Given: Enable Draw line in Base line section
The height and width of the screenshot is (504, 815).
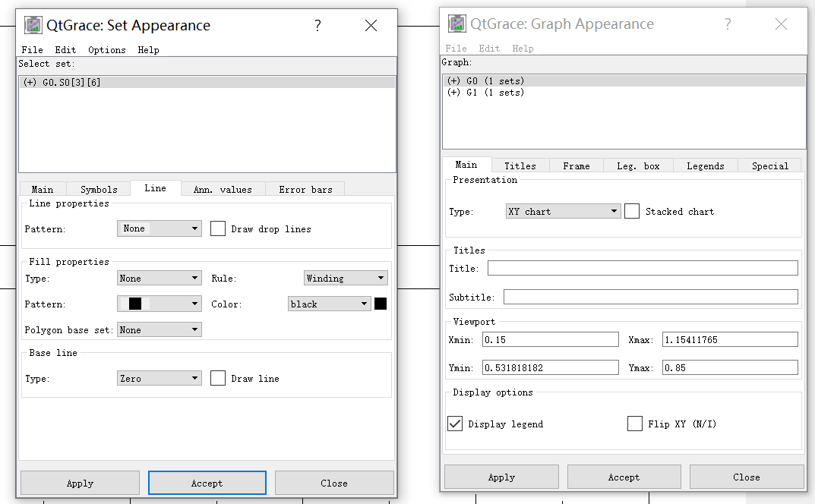Looking at the screenshot, I should click(x=218, y=377).
